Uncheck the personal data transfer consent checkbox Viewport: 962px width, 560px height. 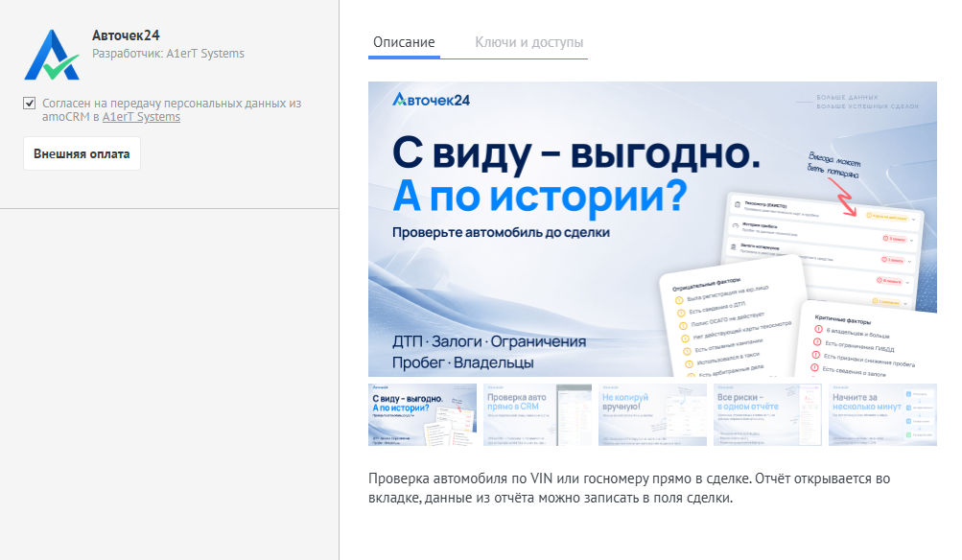click(30, 103)
